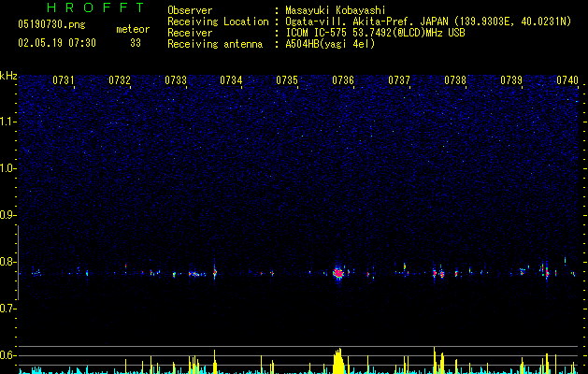Viewport: 588px width, 374px height.
Task: Click the 0736 time marker
Action: click(343, 80)
